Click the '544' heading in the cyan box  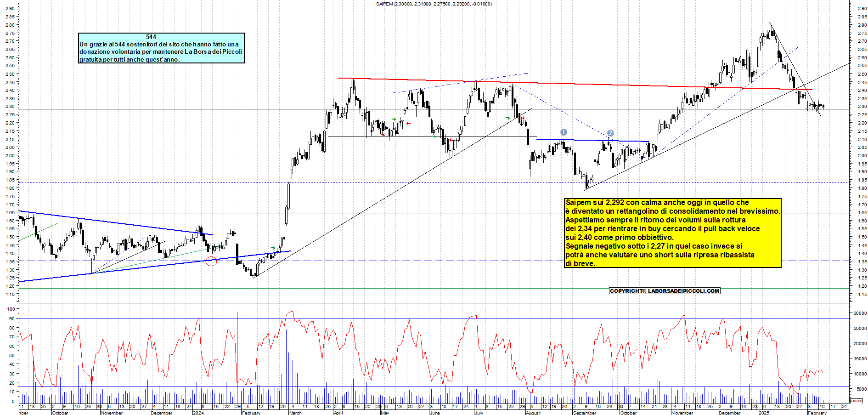(151, 37)
